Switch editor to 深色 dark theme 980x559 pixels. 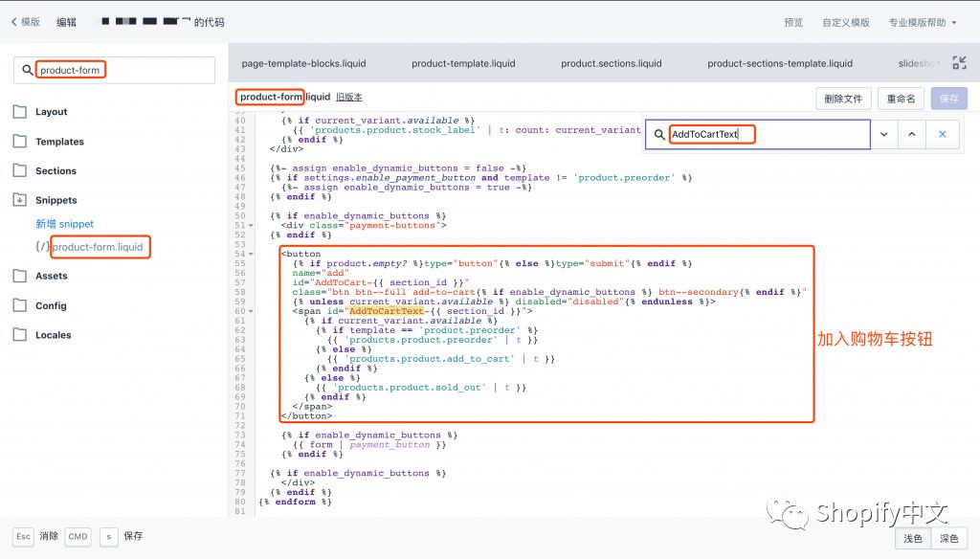949,539
